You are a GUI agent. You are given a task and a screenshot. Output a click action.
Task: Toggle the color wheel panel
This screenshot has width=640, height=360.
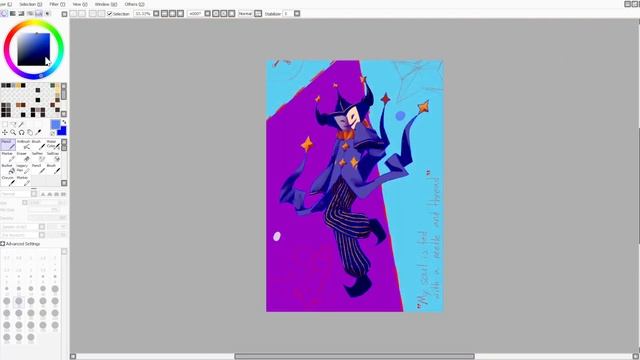(4, 13)
